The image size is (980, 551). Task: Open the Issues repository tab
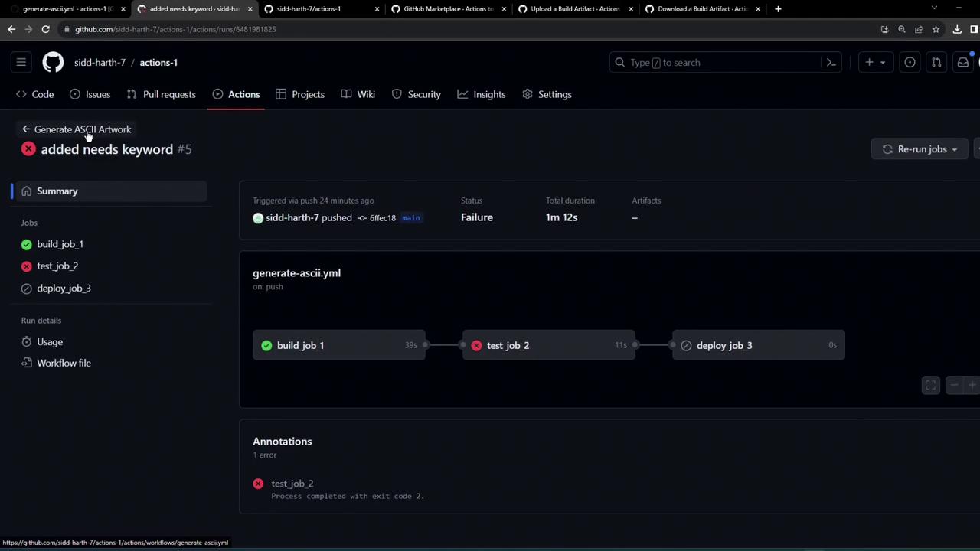90,94
